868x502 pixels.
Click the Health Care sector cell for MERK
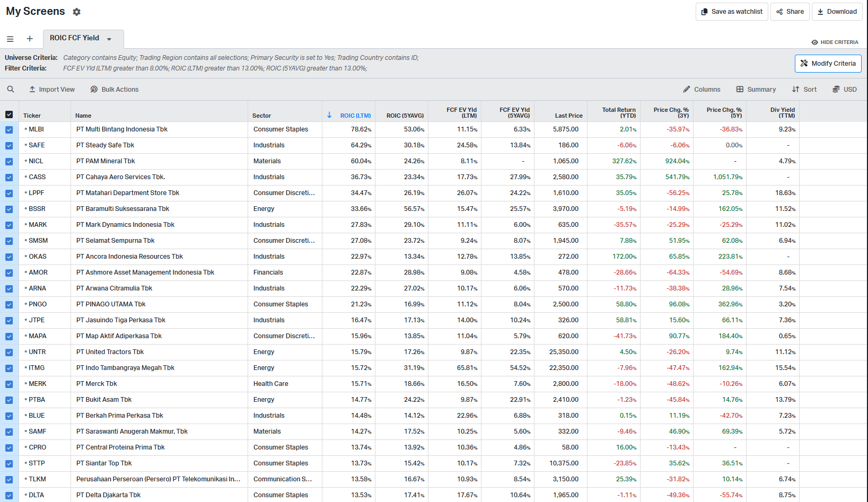tap(271, 384)
